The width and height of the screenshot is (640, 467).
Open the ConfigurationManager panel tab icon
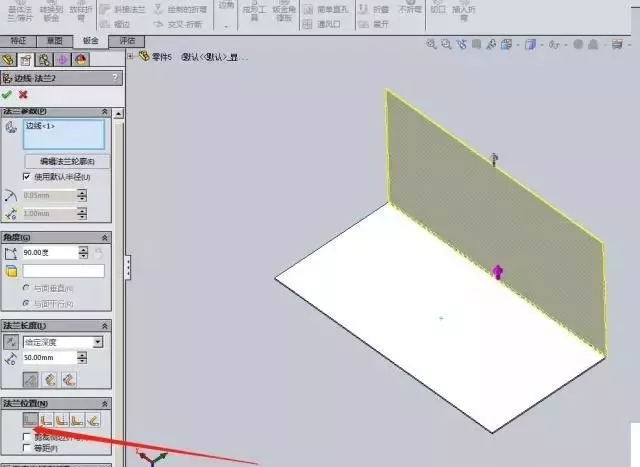coord(45,60)
